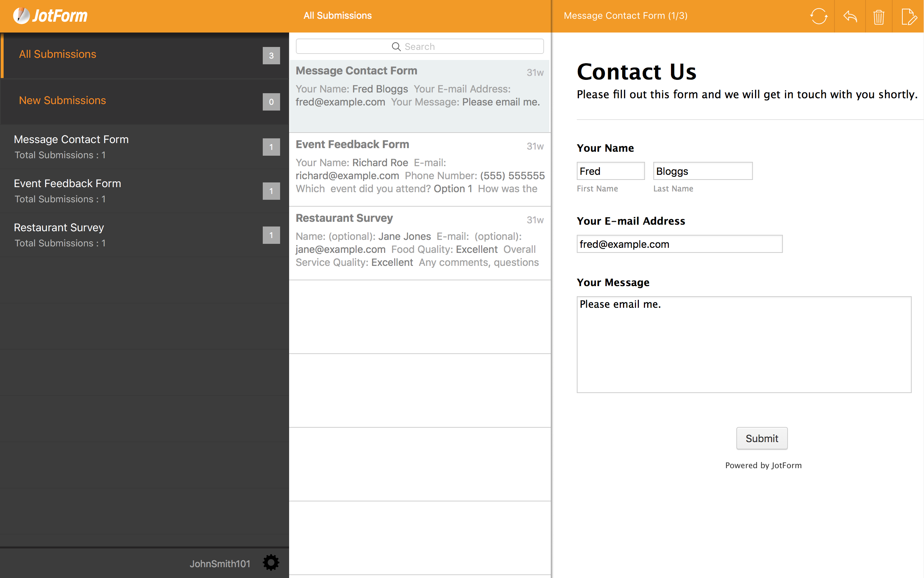The height and width of the screenshot is (578, 924).
Task: Click the Message Contact Form (1/3) title
Action: [x=626, y=16]
